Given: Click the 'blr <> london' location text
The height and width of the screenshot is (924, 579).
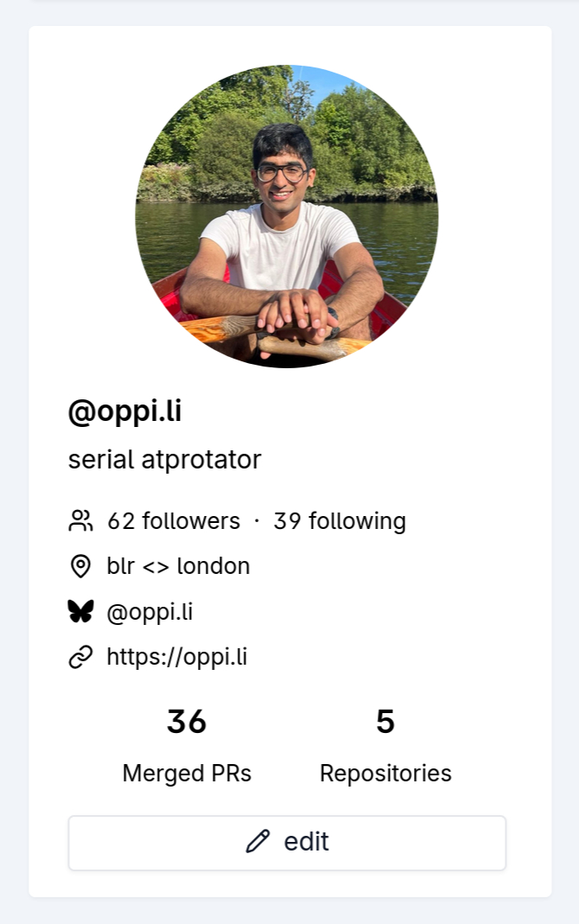Looking at the screenshot, I should pos(178,566).
